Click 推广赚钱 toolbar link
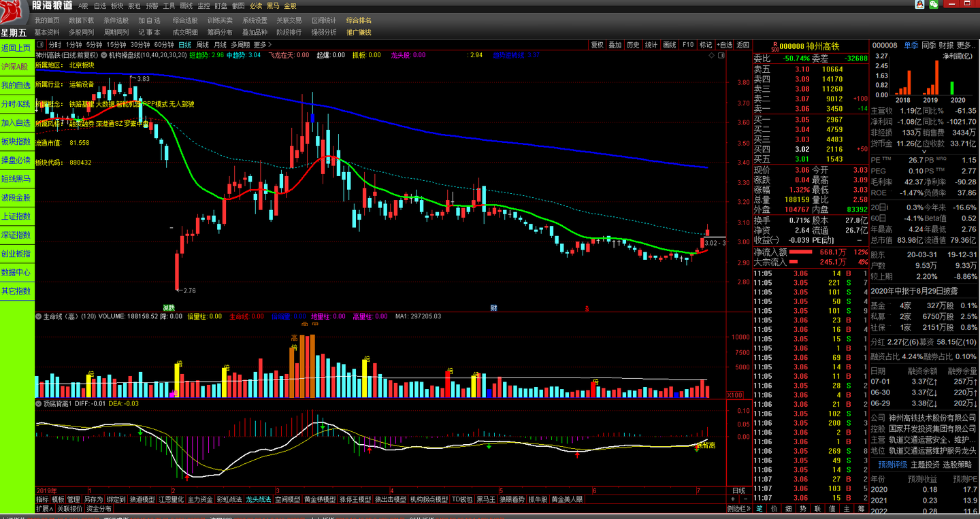 tap(359, 32)
